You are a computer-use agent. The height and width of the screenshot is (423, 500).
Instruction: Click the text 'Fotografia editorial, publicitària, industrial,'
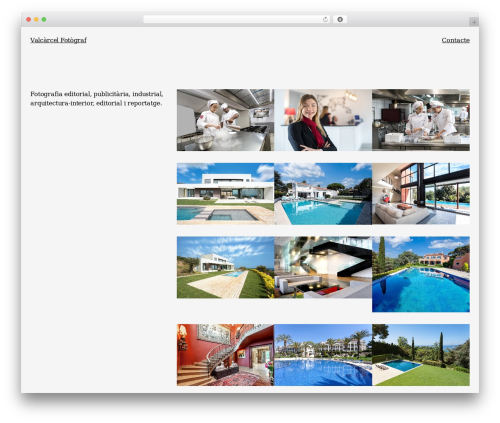(x=97, y=94)
